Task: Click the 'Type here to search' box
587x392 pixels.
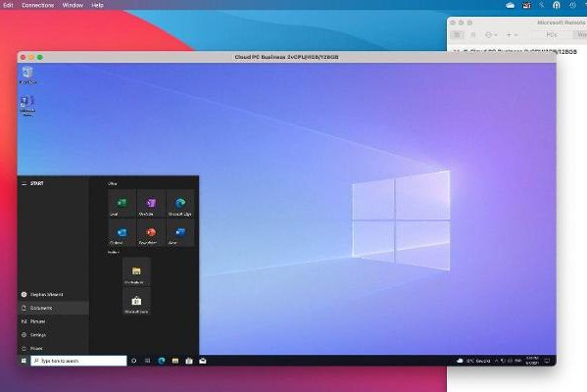Action: click(x=78, y=361)
